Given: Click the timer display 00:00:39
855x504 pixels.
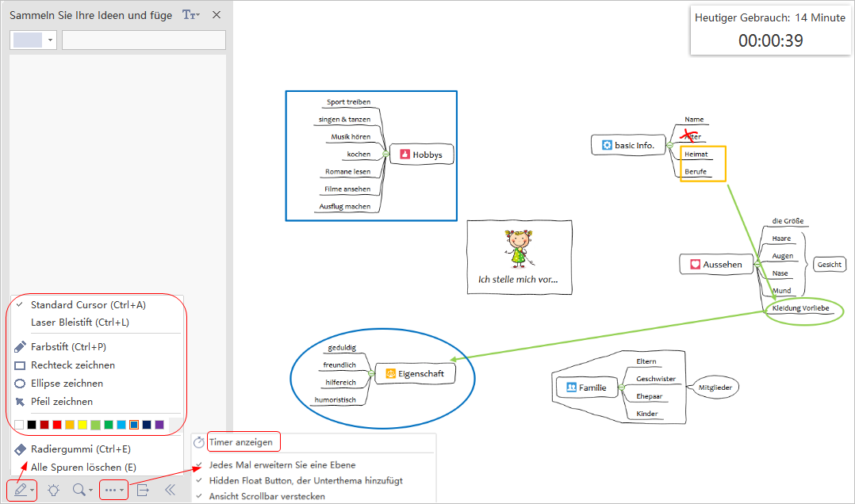Looking at the screenshot, I should [770, 40].
